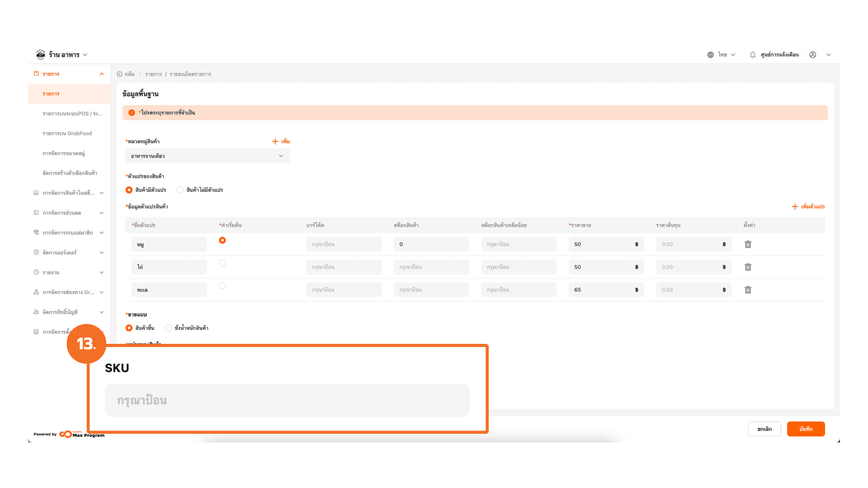
Task: Delete the ไก่ variant row with trash icon
Action: coord(748,267)
